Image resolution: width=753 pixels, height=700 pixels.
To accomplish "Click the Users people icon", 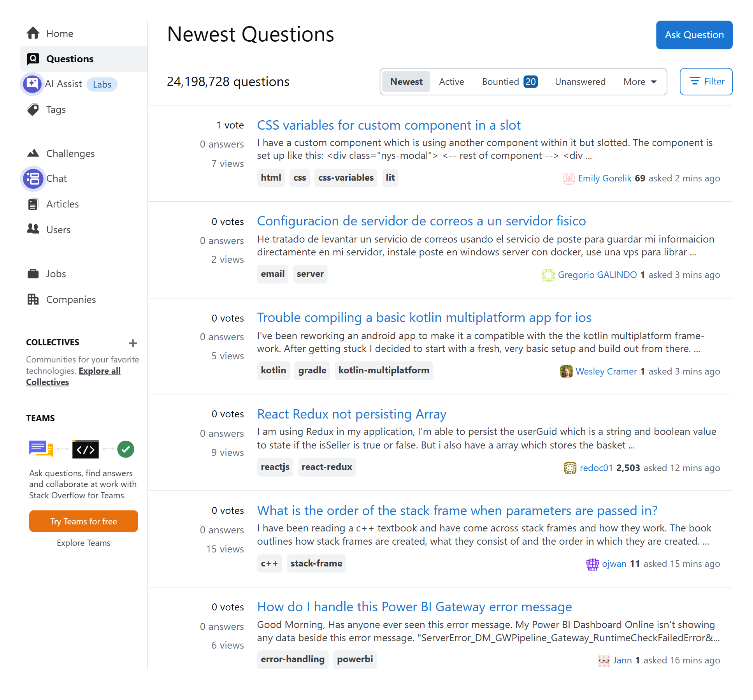I will tap(33, 229).
